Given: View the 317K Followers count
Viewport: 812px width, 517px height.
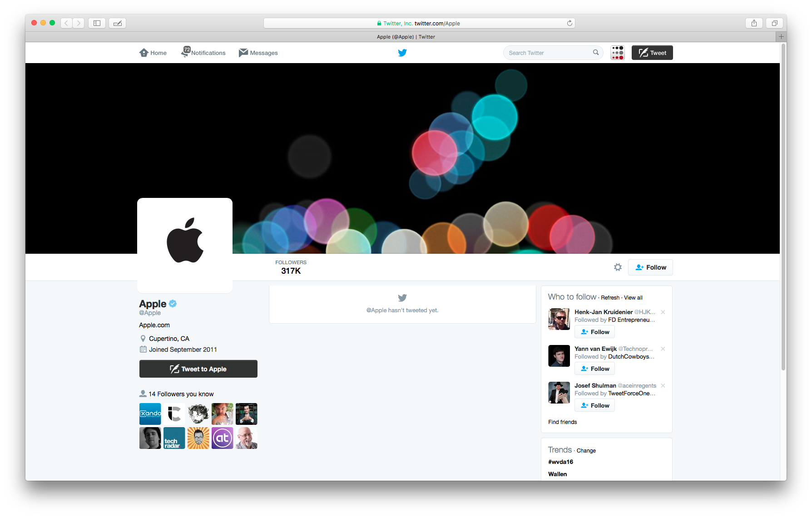Looking at the screenshot, I should tap(291, 267).
